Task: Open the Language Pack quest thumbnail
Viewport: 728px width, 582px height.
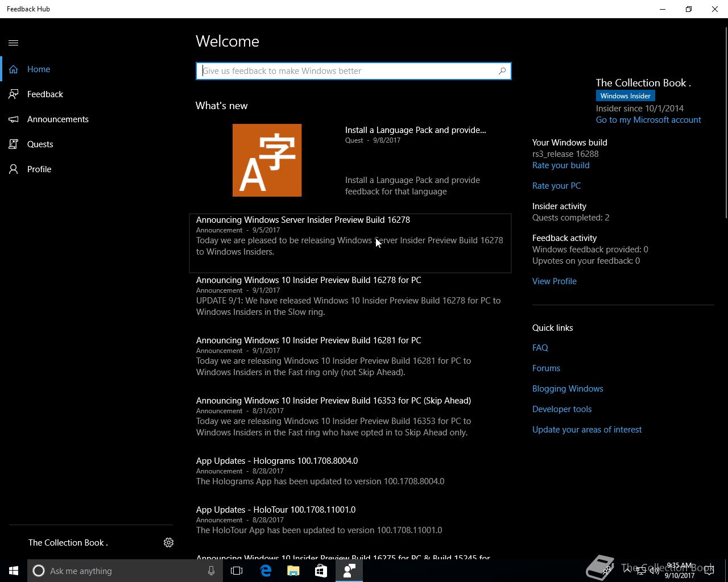Action: pos(267,160)
